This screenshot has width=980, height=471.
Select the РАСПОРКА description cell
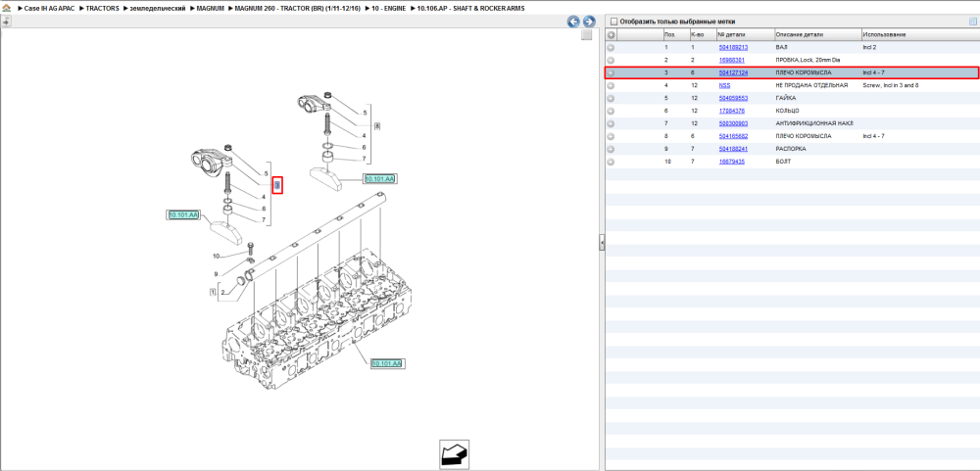(791, 149)
